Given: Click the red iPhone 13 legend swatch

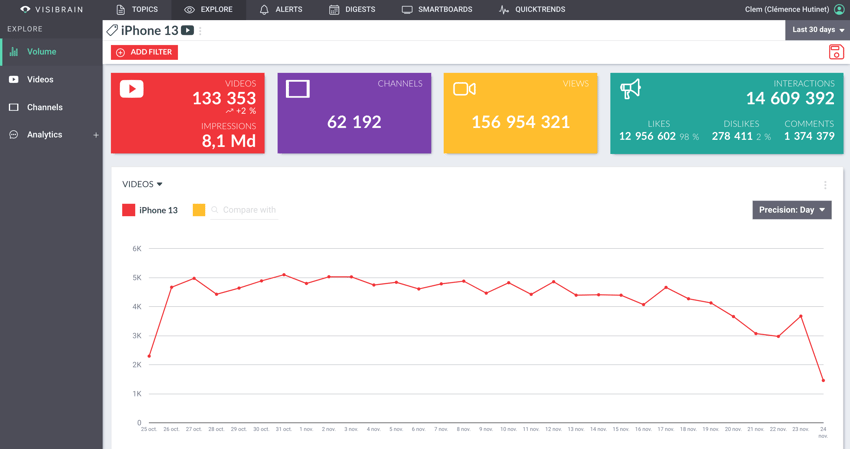Looking at the screenshot, I should [128, 210].
